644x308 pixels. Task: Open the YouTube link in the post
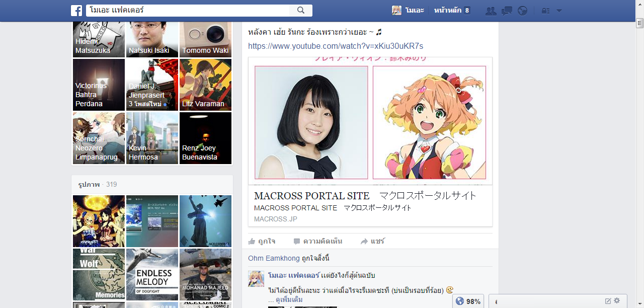click(x=336, y=46)
